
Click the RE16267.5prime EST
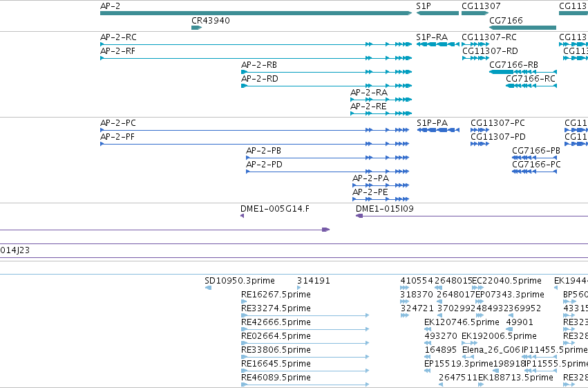pyautogui.click(x=244, y=302)
